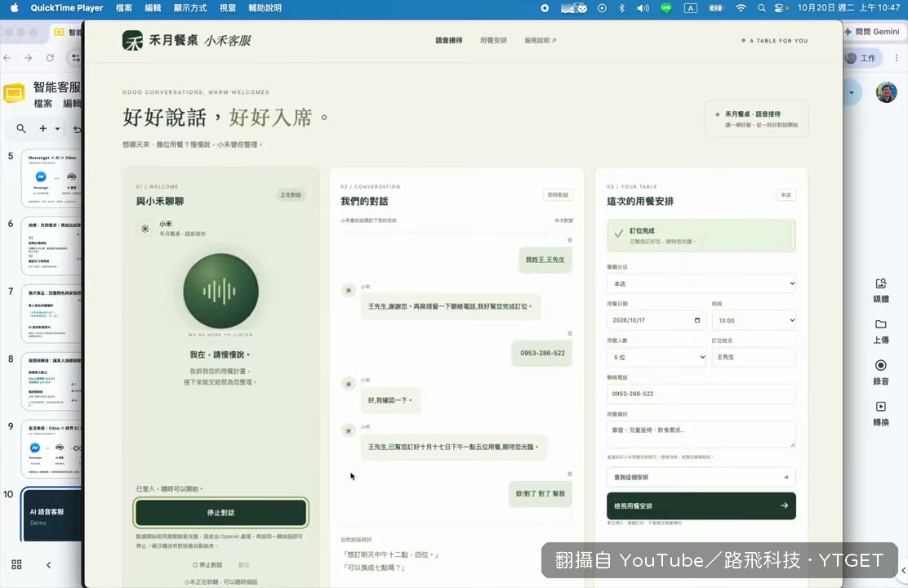Click the small 停止對話 link below the note
This screenshot has height=588, width=908.
pyautogui.click(x=207, y=564)
